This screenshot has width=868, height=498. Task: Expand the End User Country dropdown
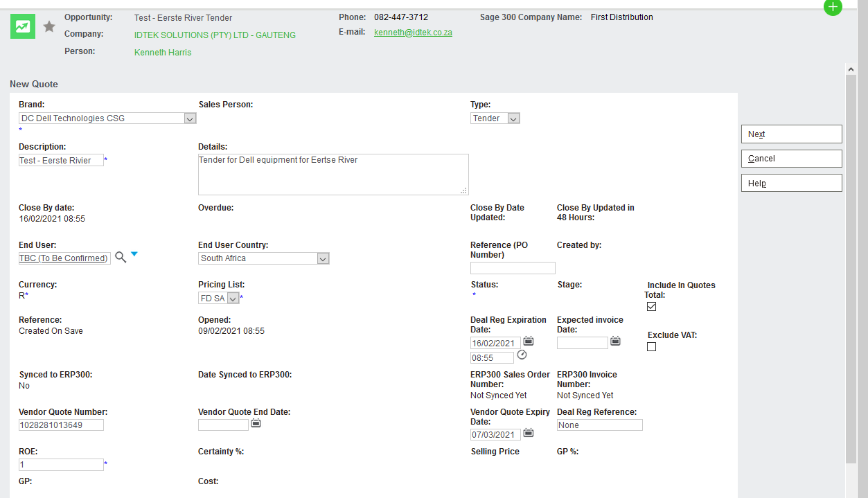323,258
